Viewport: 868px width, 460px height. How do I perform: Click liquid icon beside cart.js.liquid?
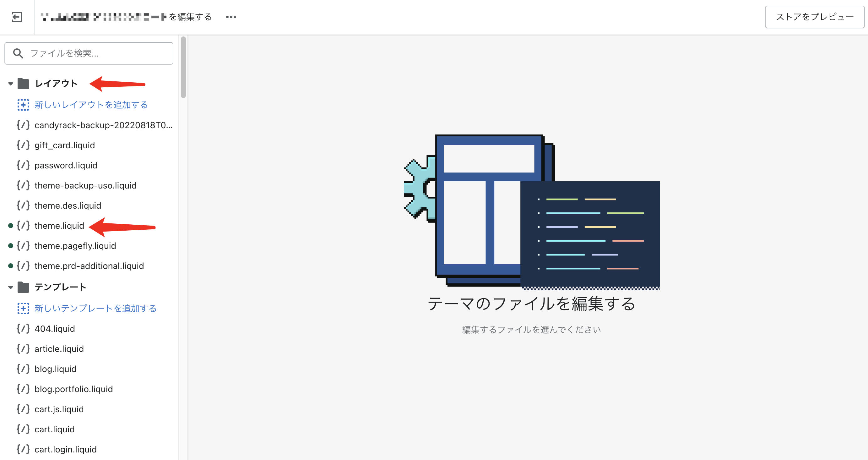[23, 409]
